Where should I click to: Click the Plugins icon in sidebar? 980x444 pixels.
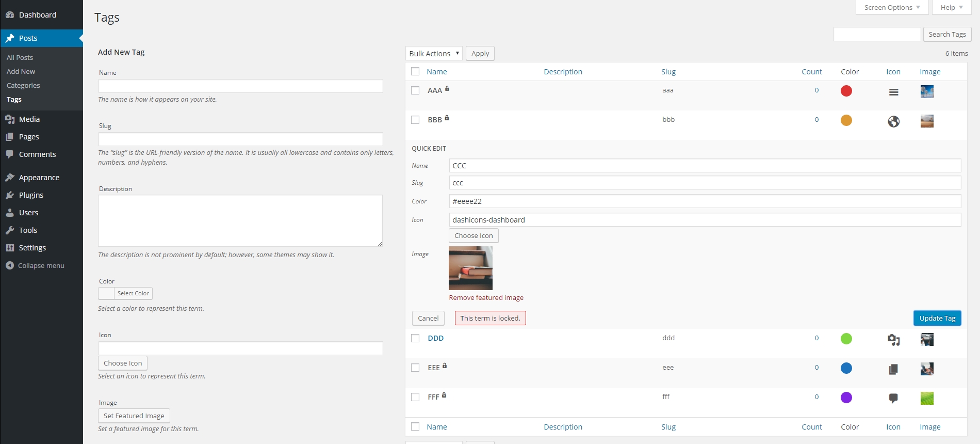(x=10, y=195)
